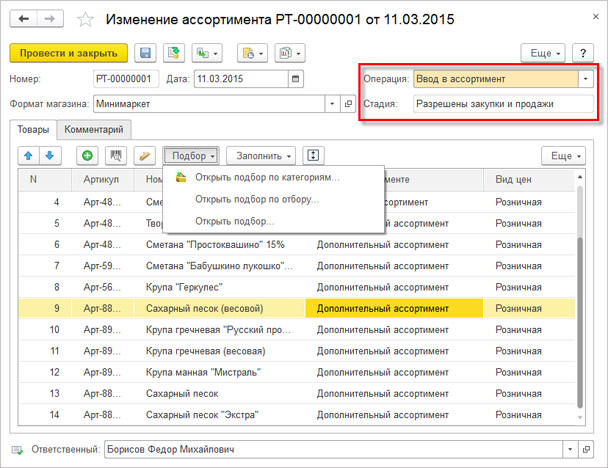Click the Номер input field
The image size is (608, 468).
click(x=126, y=79)
